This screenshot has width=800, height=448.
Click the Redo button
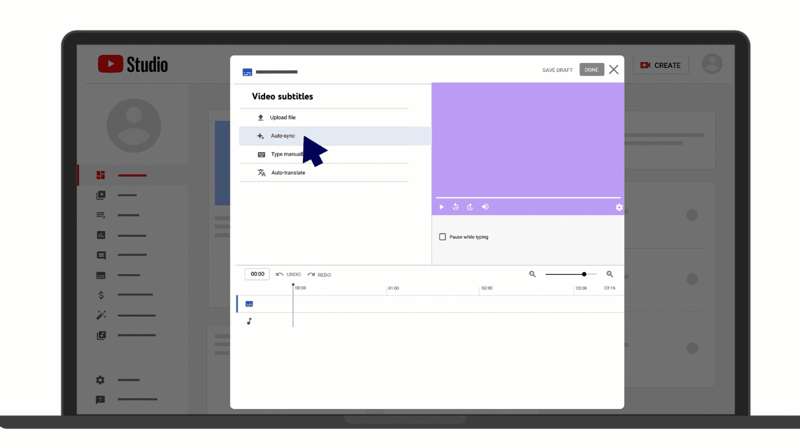click(x=319, y=274)
